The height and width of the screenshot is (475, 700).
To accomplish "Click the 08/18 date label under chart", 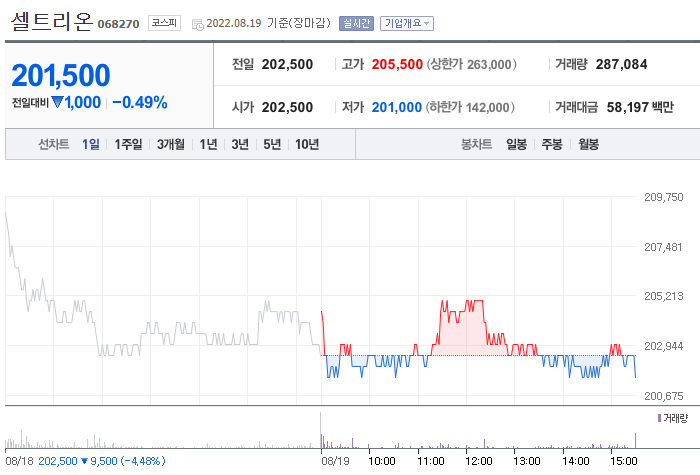I will (19, 461).
